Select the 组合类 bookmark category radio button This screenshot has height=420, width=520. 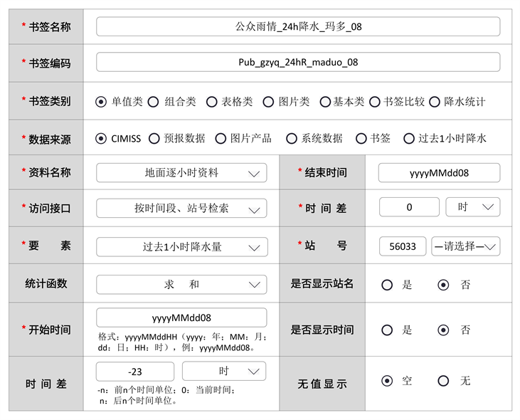click(x=153, y=102)
